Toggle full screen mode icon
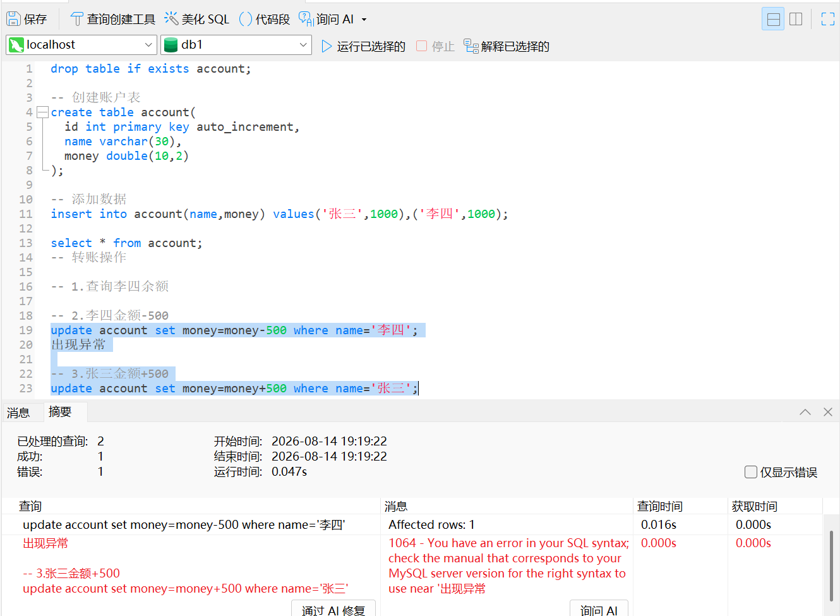Viewport: 840px width, 616px height. pyautogui.click(x=827, y=19)
